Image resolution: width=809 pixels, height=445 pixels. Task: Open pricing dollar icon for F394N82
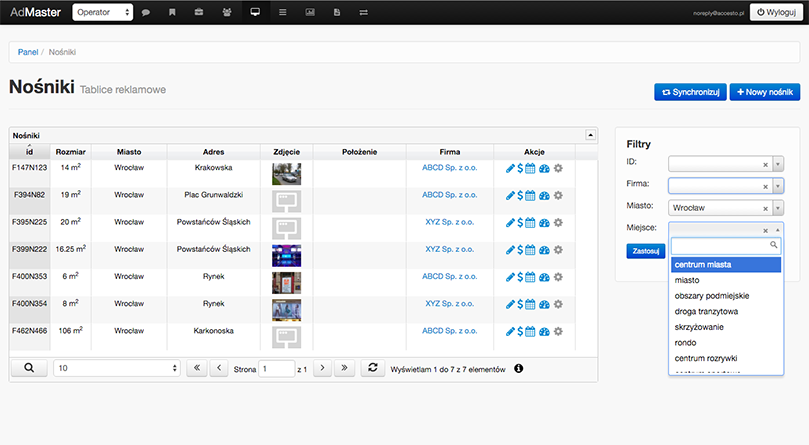point(520,196)
